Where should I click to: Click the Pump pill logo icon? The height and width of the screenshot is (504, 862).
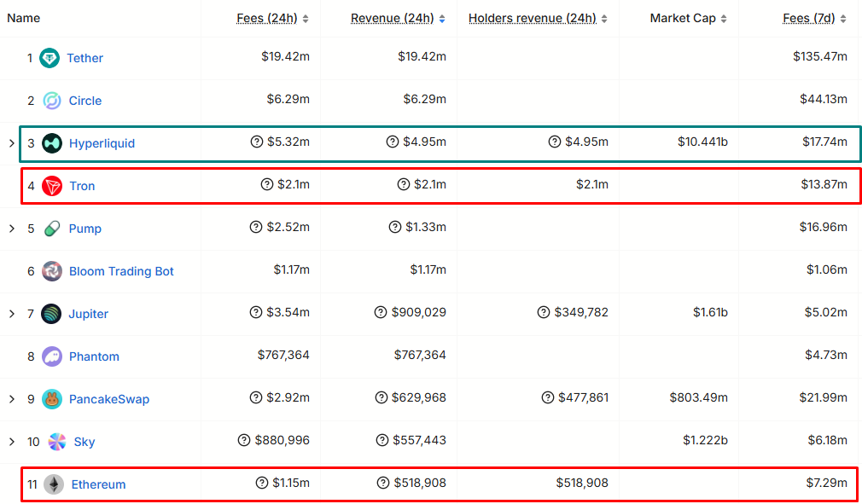(x=52, y=229)
